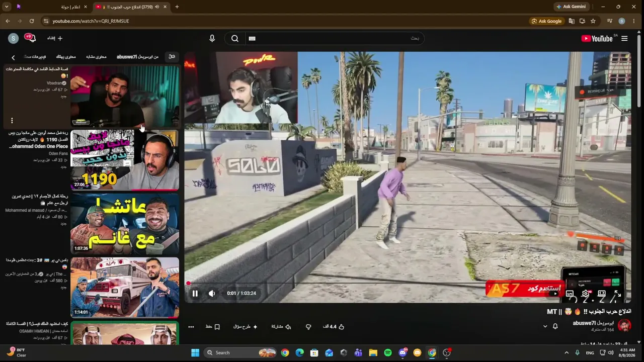Mute the video player volume
The image size is (644, 362).
[x=212, y=294]
